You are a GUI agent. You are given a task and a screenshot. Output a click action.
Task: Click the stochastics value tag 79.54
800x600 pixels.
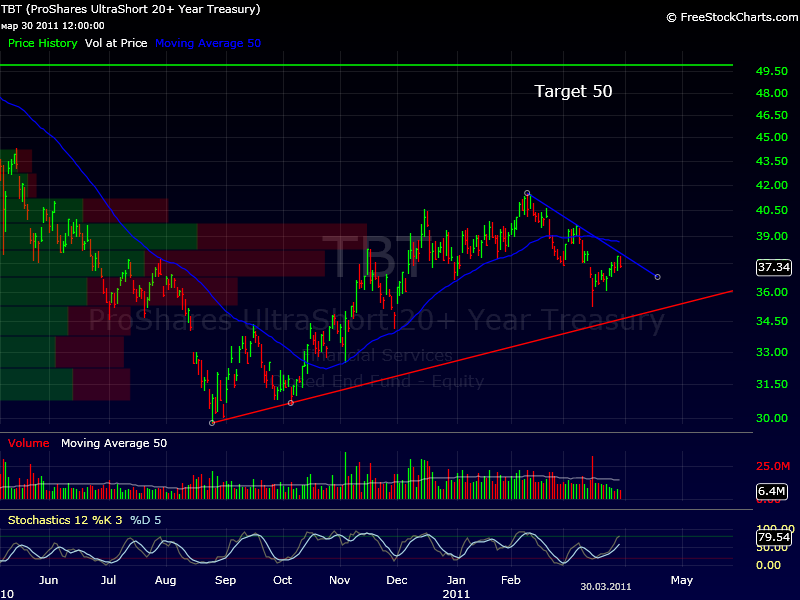point(774,537)
